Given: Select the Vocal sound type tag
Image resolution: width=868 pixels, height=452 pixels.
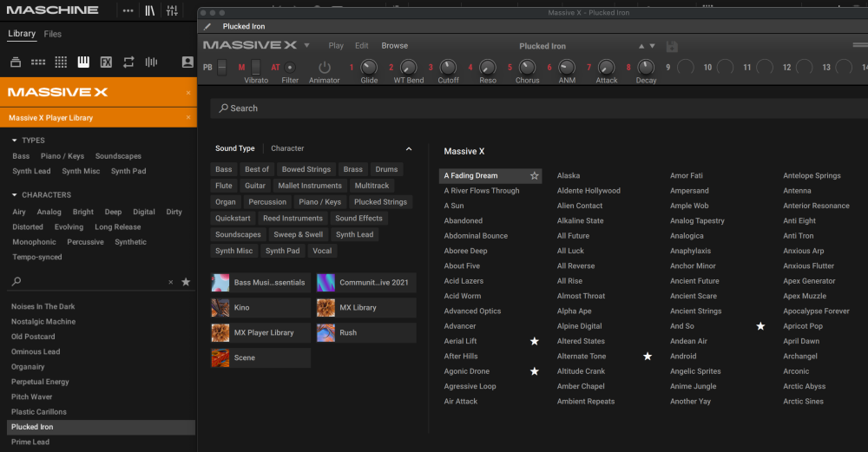Looking at the screenshot, I should (x=322, y=251).
